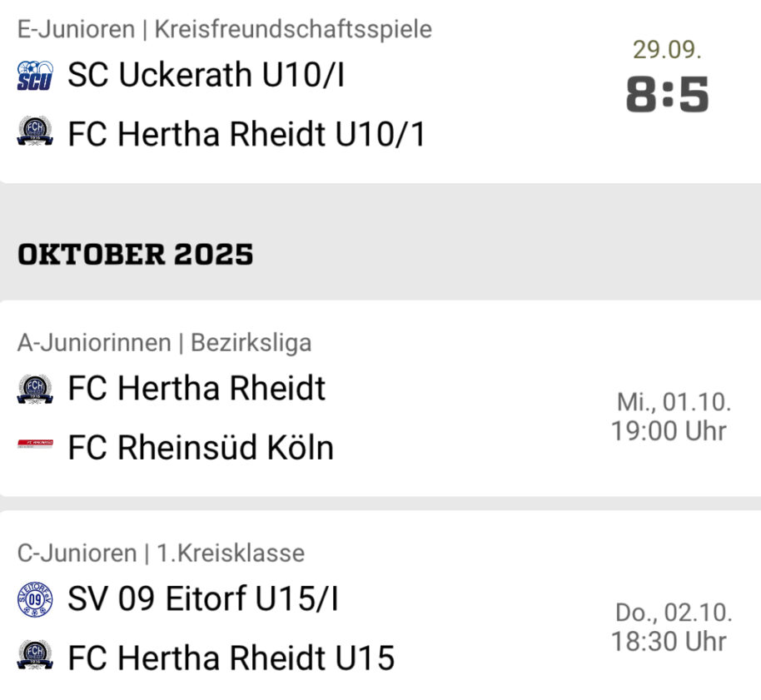The width and height of the screenshot is (761, 700).
Task: Open SV 09 Eitorf U15/I team page
Action: point(203,599)
